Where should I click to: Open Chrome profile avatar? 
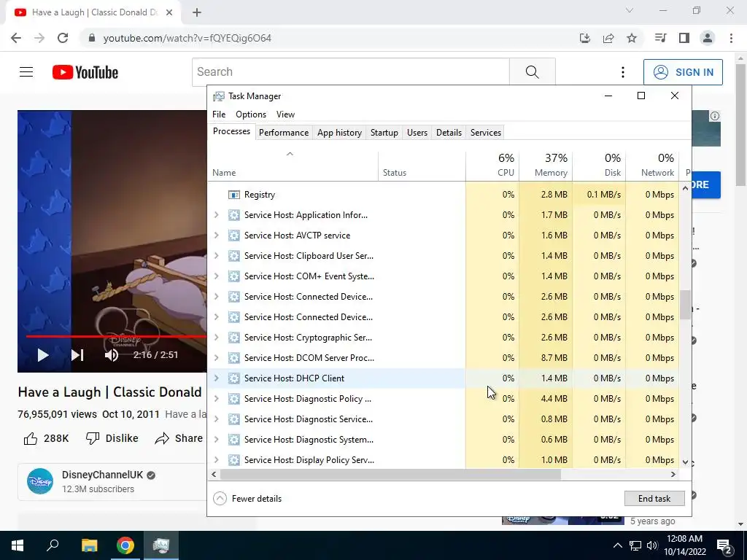coord(708,38)
